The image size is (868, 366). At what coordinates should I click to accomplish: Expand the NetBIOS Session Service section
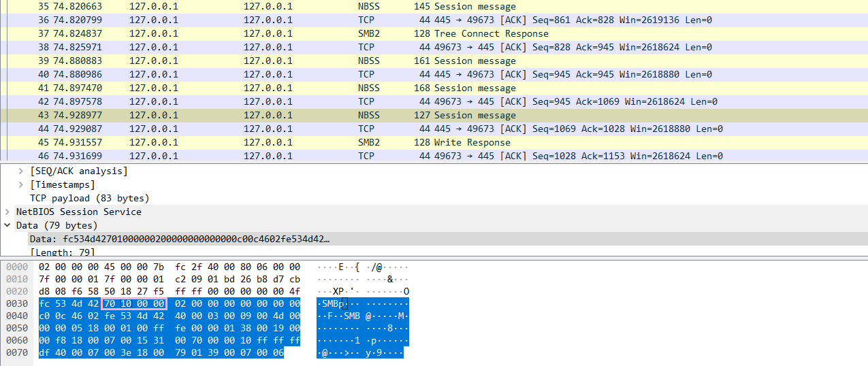point(7,212)
